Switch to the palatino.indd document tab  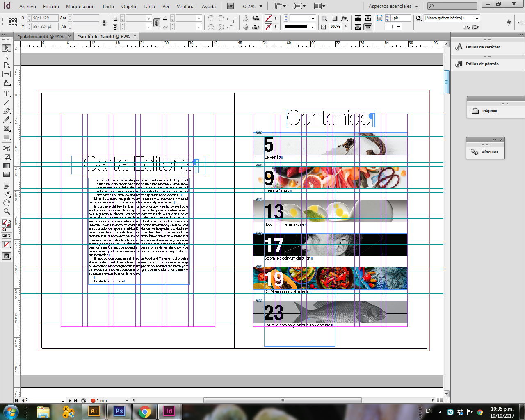point(41,37)
